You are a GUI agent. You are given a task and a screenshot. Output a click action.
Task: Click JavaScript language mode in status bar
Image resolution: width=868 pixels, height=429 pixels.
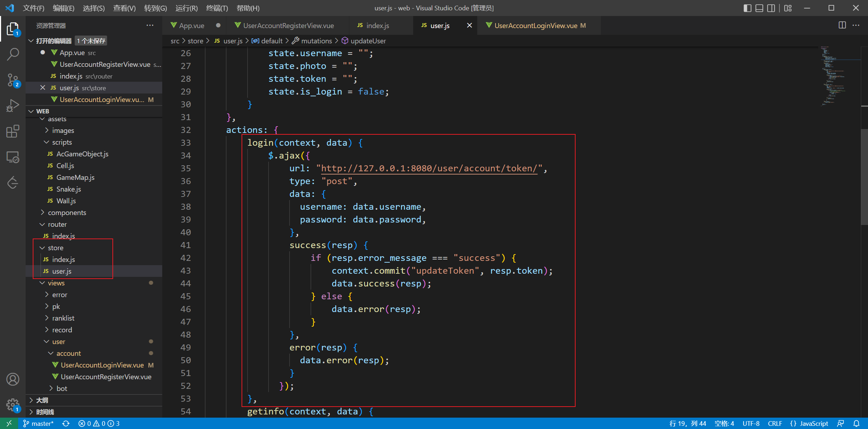pos(814,423)
